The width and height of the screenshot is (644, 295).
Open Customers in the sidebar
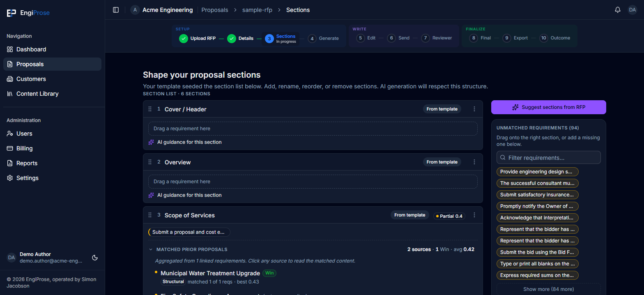point(52,79)
